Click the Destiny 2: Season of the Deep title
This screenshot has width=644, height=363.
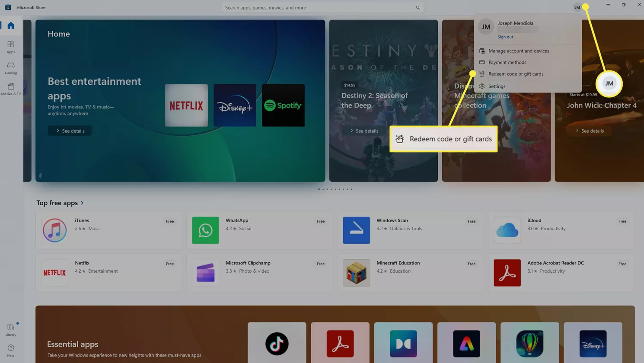click(x=375, y=100)
